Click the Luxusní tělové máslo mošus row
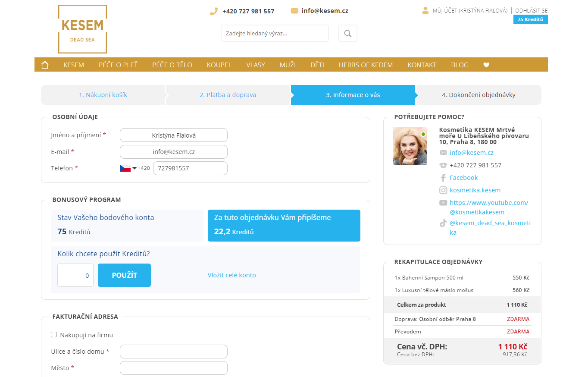The image size is (588, 377). point(462,290)
